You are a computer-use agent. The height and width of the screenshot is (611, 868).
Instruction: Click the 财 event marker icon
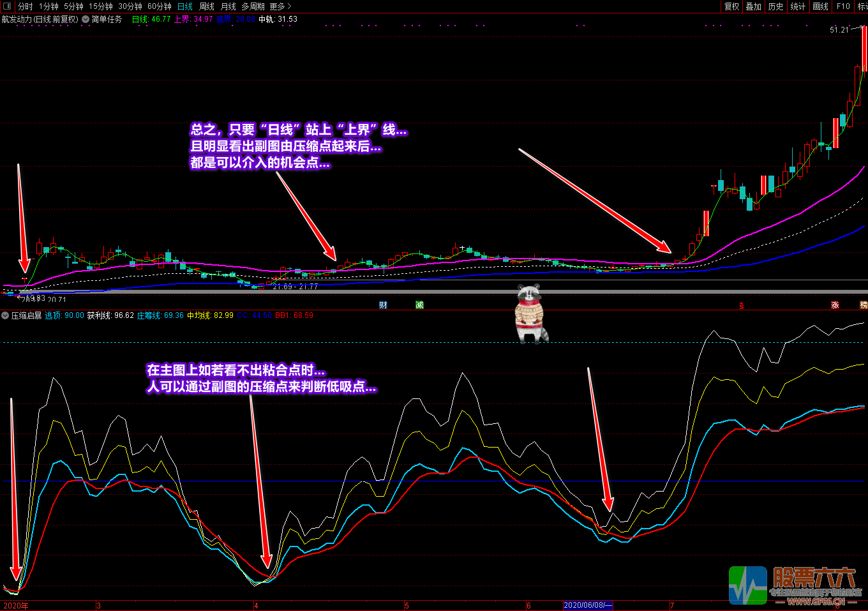(x=383, y=305)
